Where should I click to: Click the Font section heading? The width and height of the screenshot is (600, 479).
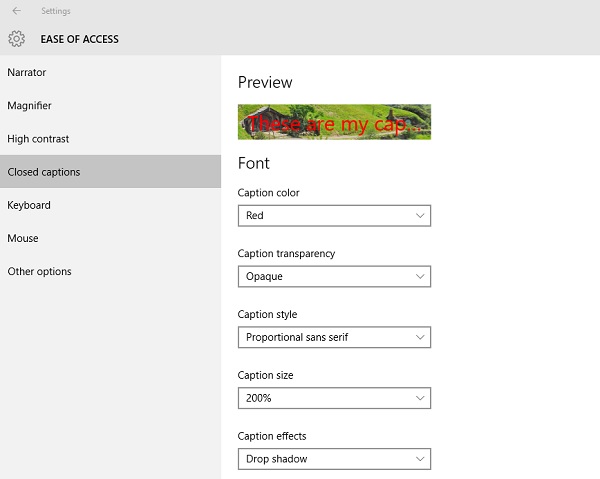coord(254,163)
